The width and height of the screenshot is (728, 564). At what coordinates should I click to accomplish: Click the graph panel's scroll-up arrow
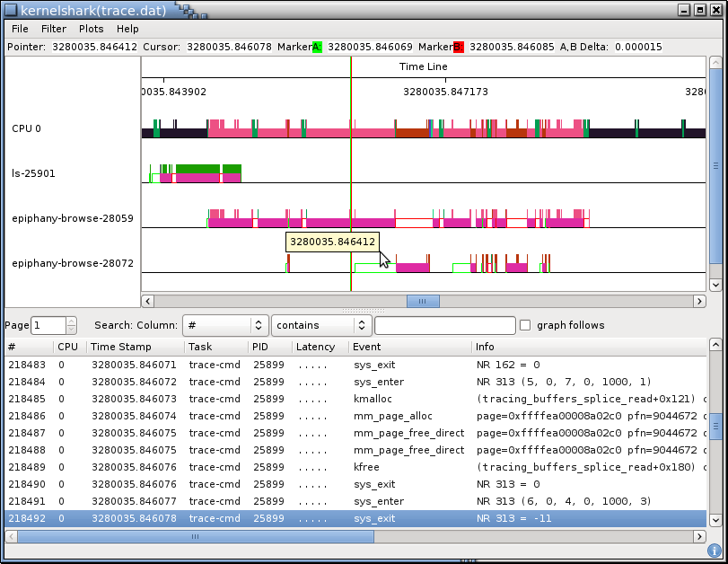click(x=715, y=64)
